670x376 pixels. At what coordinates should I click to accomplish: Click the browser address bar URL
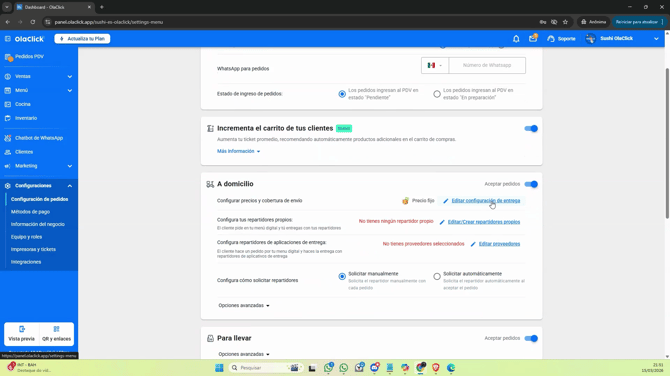click(x=109, y=22)
